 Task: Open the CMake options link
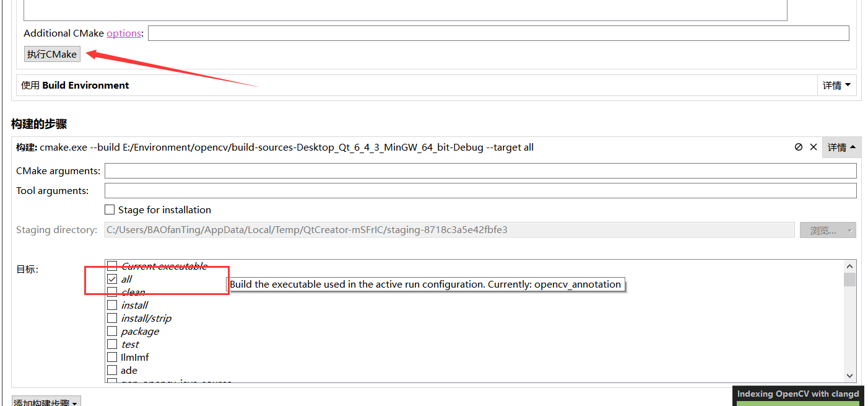[x=124, y=33]
